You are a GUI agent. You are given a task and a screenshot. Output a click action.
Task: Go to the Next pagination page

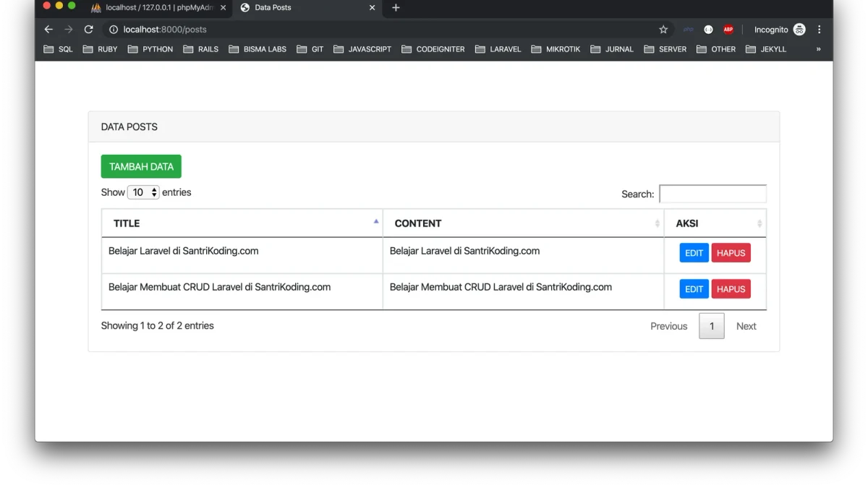[746, 326]
